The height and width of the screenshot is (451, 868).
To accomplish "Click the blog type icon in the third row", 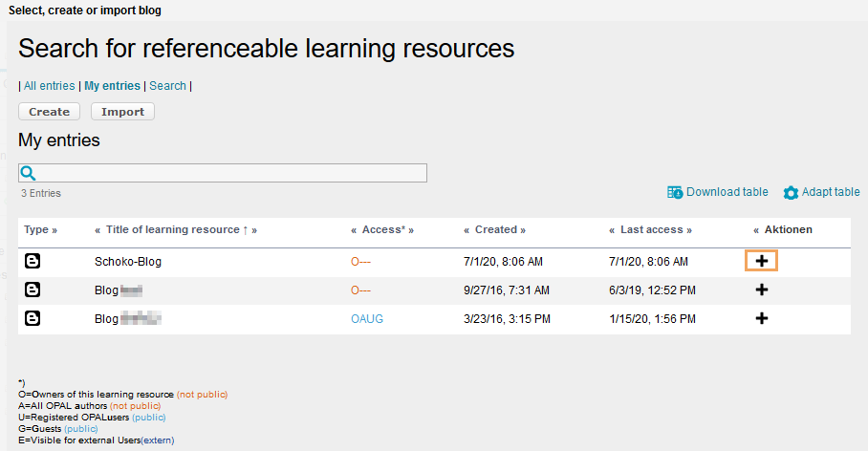I will (x=33, y=318).
